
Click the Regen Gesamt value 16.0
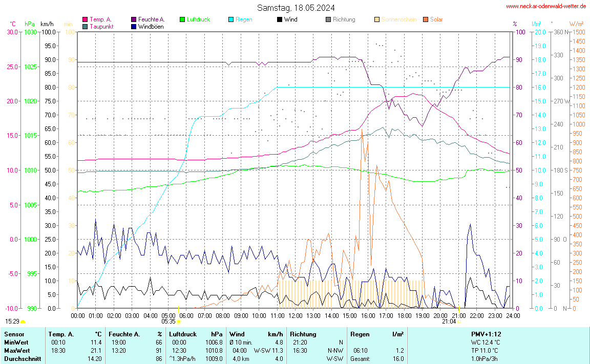398,359
